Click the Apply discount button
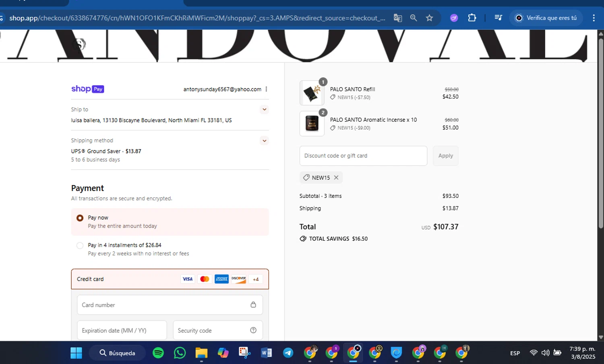Viewport: 604px width, 364px height. click(x=445, y=156)
